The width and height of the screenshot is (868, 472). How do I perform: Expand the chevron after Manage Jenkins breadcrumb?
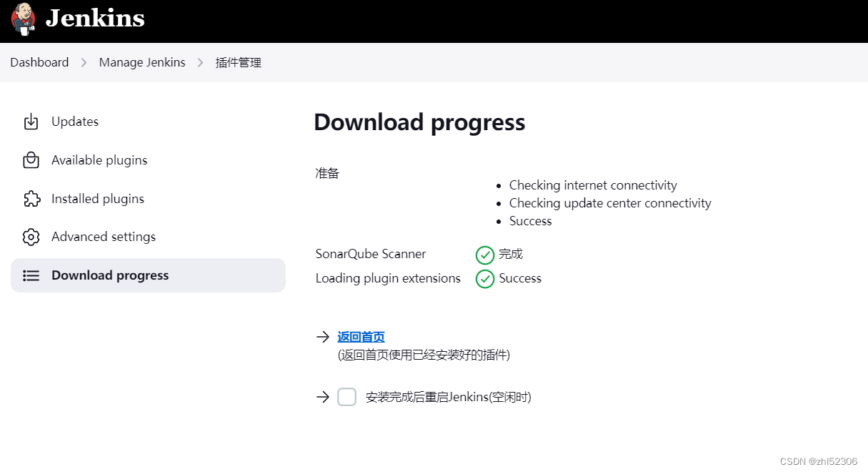201,63
